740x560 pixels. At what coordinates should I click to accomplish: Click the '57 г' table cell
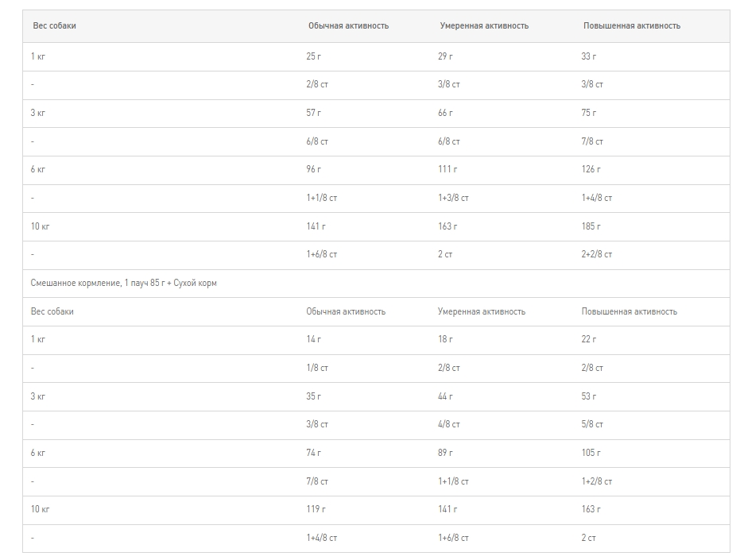313,113
